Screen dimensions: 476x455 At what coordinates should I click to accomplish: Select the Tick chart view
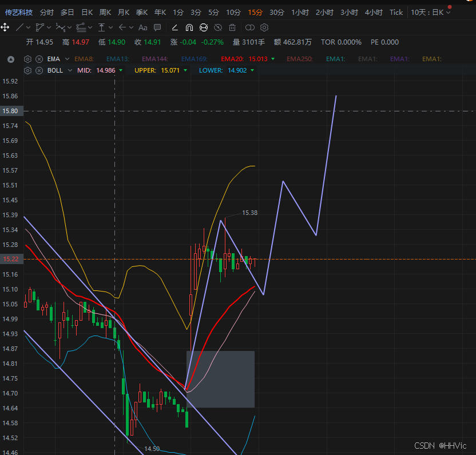(396, 13)
